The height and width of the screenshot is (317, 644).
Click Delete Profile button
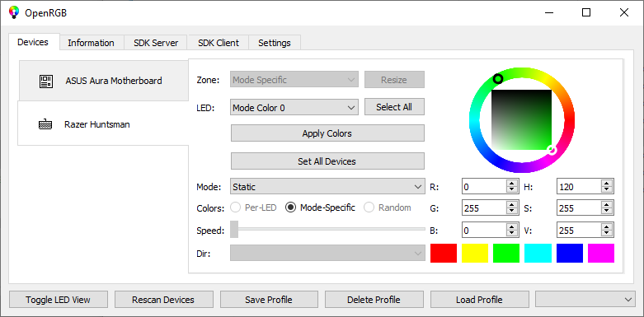click(x=374, y=300)
